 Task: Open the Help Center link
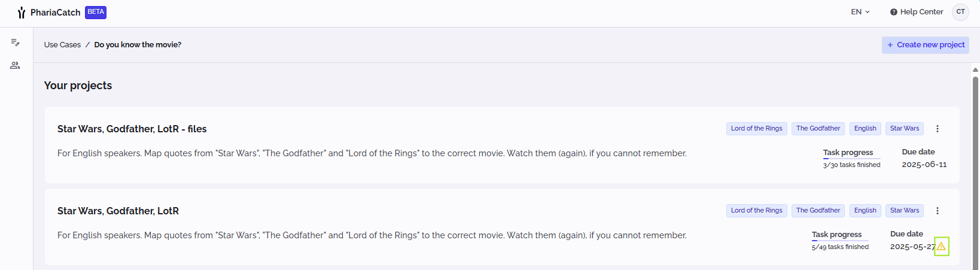921,12
